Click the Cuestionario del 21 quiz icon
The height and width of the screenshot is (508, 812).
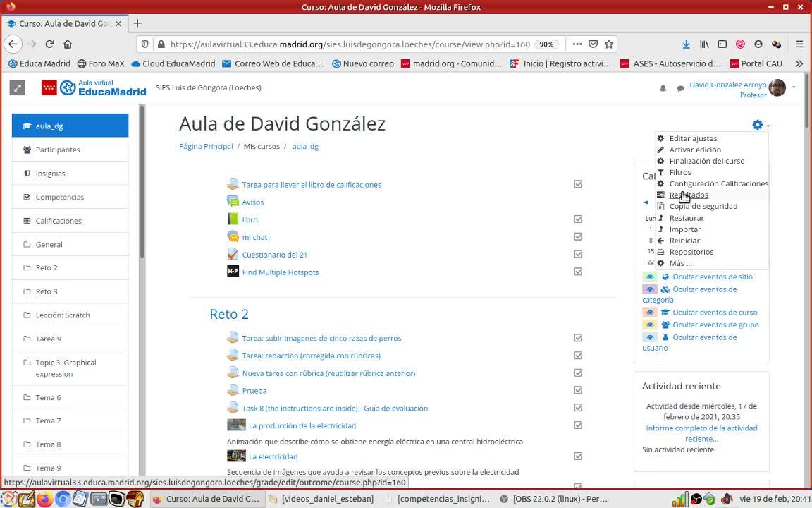233,254
